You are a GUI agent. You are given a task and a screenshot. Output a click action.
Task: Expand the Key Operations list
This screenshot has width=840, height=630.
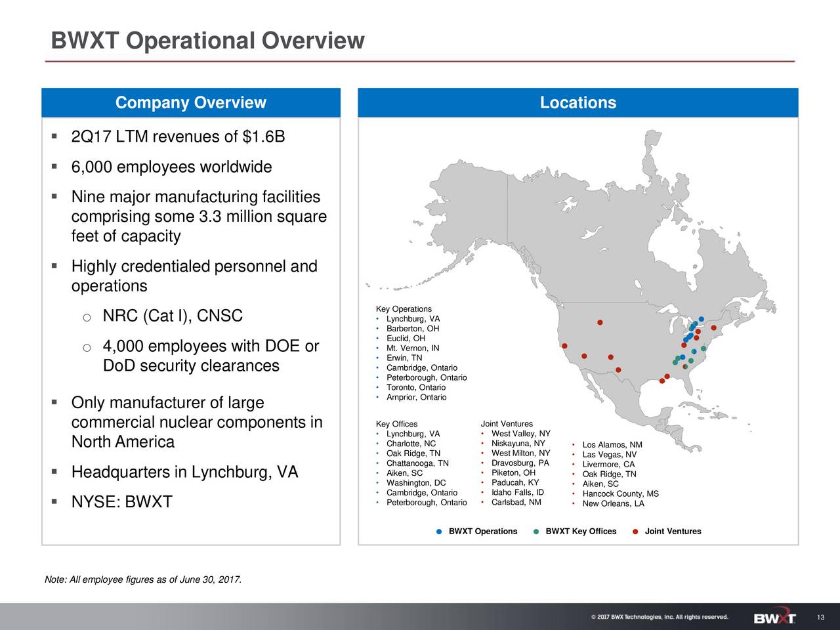(403, 308)
